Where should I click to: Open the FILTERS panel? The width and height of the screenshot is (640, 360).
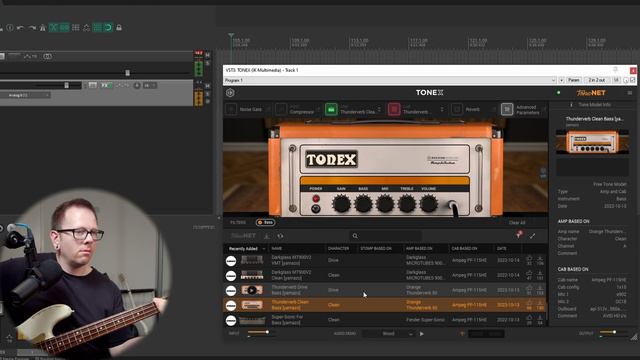[x=238, y=222]
